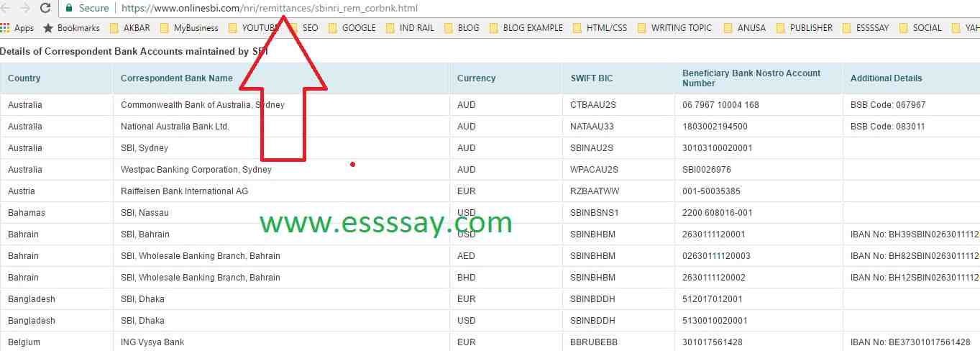Select BSB Code: 083011 cell

click(912, 127)
